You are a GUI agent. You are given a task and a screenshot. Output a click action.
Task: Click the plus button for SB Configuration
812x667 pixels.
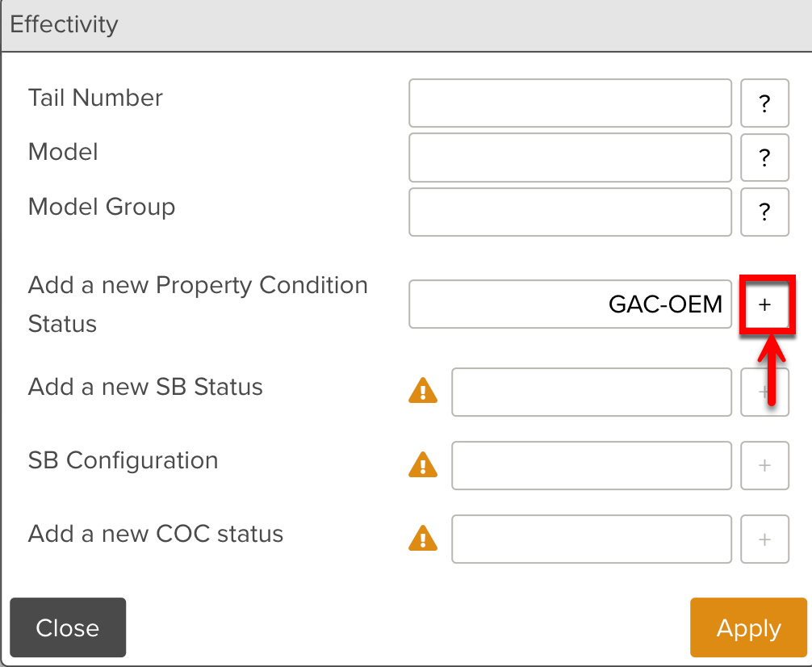pyautogui.click(x=764, y=465)
